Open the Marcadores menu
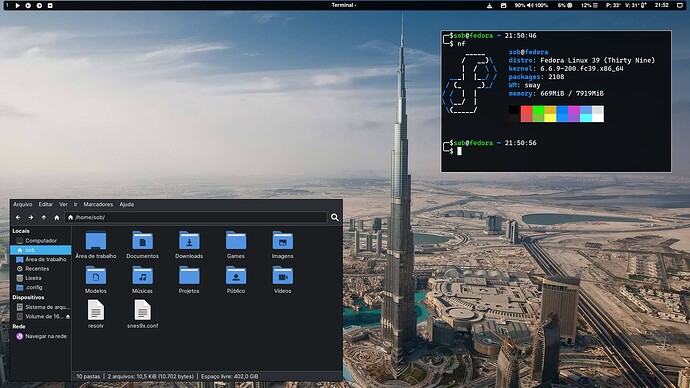This screenshot has width=690, height=388. point(98,205)
